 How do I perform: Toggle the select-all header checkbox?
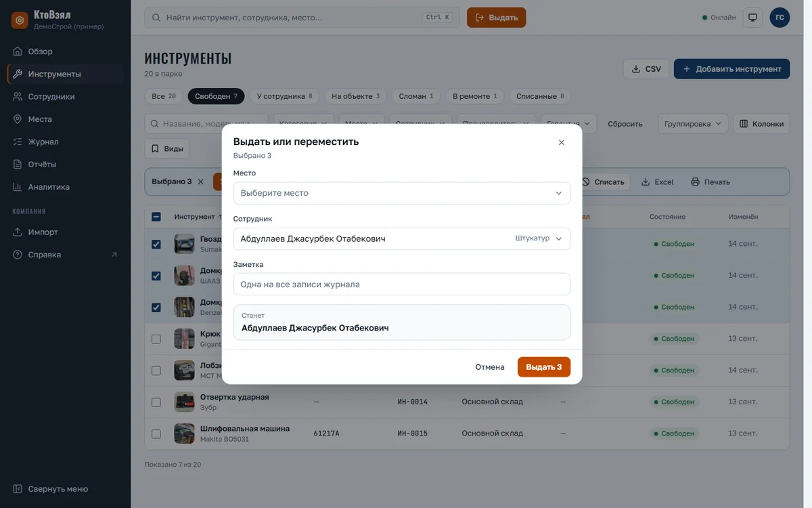156,217
